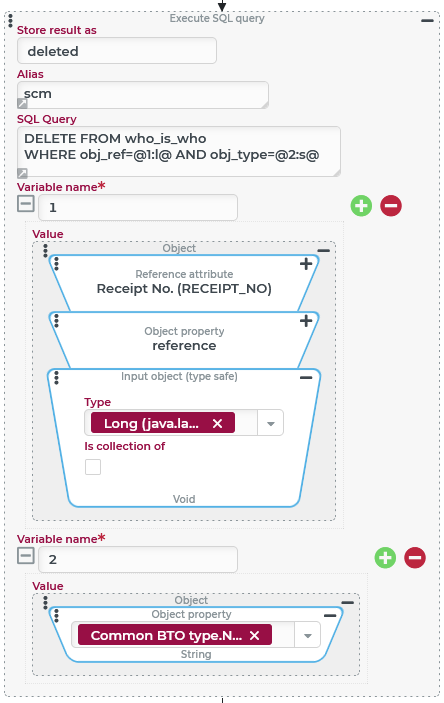
Task: Expand the Reference attribute block with plus
Action: point(306,264)
